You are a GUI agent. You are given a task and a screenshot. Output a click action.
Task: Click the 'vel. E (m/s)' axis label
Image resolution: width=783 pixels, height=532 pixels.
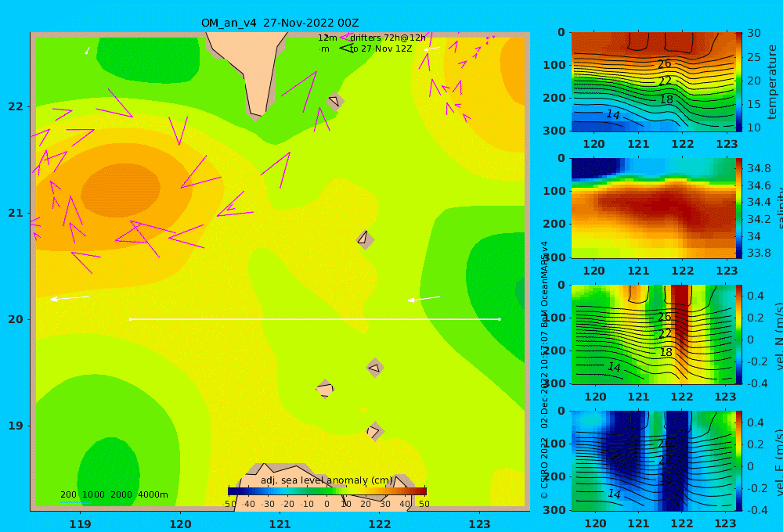click(778, 463)
